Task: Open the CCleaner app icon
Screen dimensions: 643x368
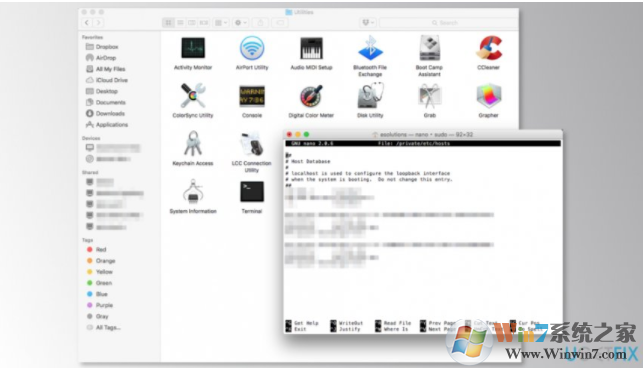Action: [489, 48]
